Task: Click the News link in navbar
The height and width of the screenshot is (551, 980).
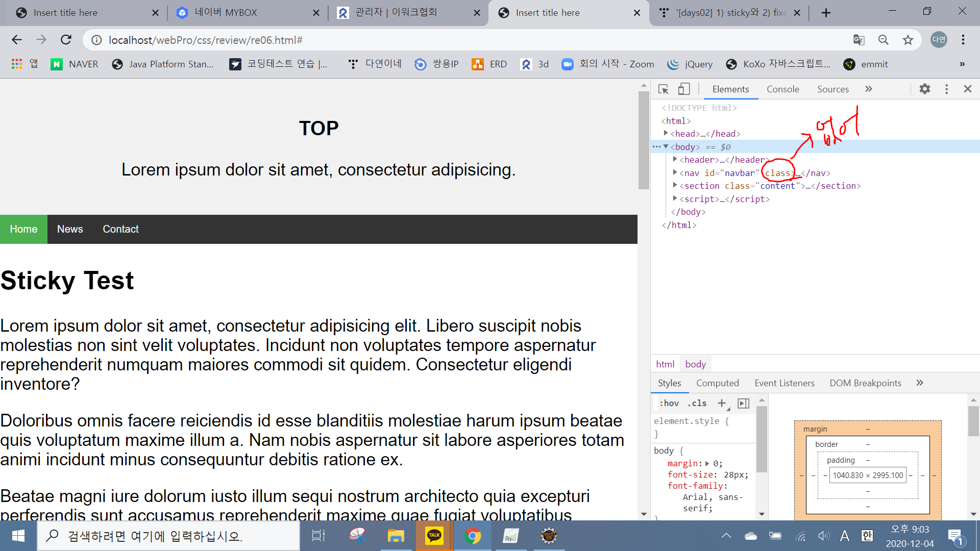Action: pos(70,229)
